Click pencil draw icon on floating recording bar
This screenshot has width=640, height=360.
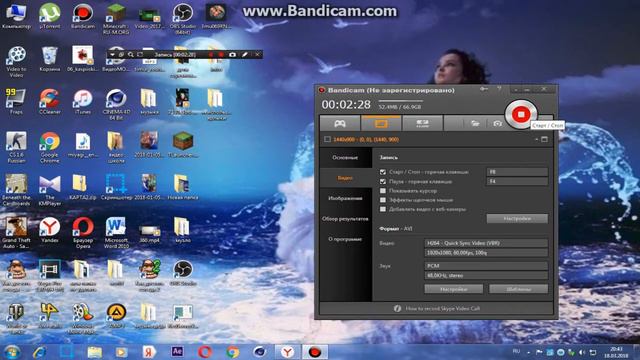pos(244,54)
